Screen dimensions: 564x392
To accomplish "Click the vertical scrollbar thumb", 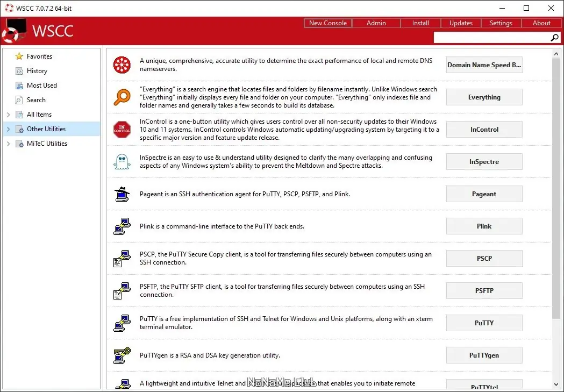I will pos(556,188).
